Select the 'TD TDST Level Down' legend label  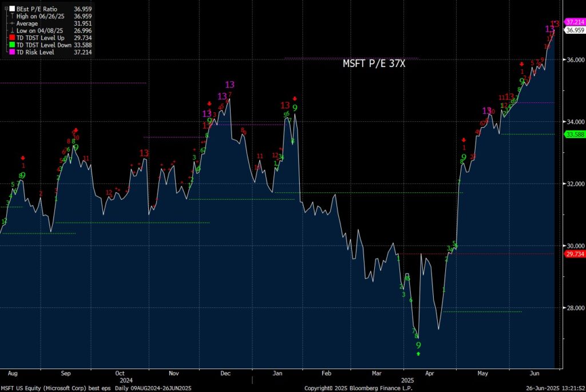pyautogui.click(x=43, y=45)
